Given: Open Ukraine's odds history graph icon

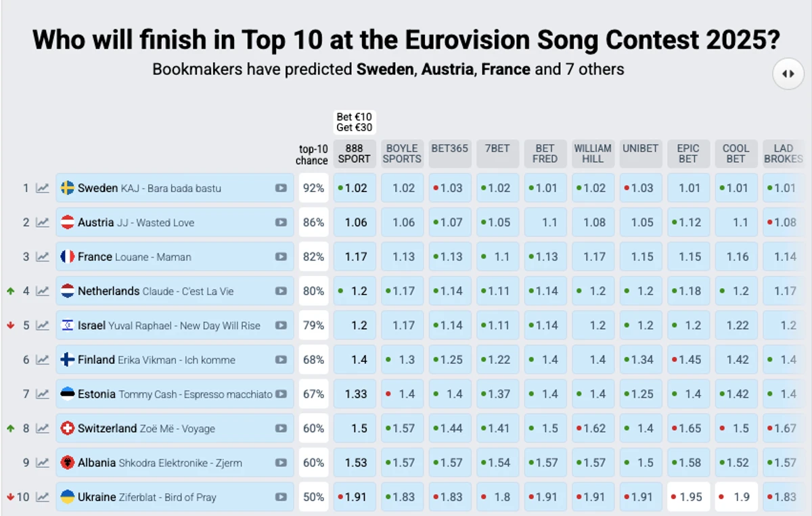Looking at the screenshot, I should click(43, 497).
